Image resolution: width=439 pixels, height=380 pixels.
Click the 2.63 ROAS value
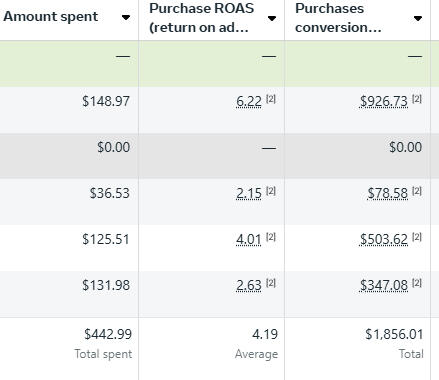click(249, 285)
